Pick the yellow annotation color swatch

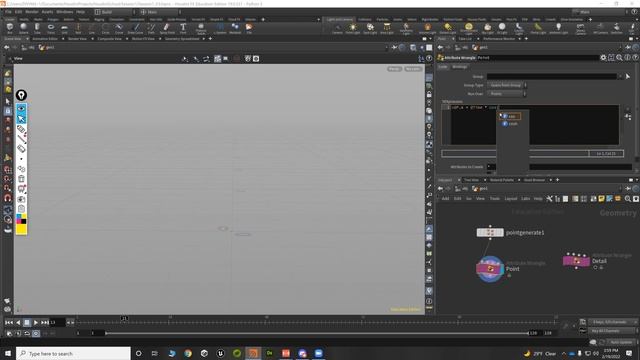click(x=21, y=229)
